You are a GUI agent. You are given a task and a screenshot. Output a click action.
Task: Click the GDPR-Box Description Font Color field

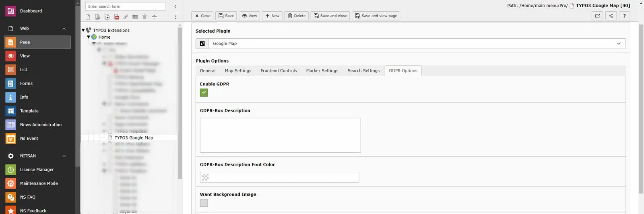pyautogui.click(x=279, y=177)
